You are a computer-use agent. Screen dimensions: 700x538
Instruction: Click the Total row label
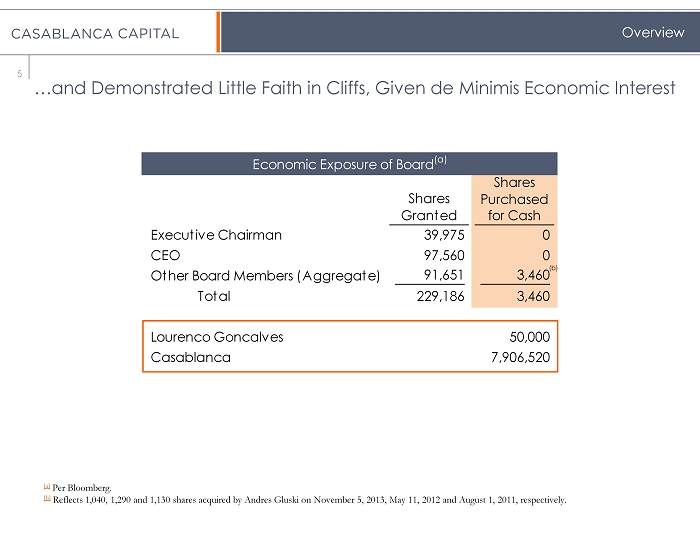pyautogui.click(x=213, y=296)
